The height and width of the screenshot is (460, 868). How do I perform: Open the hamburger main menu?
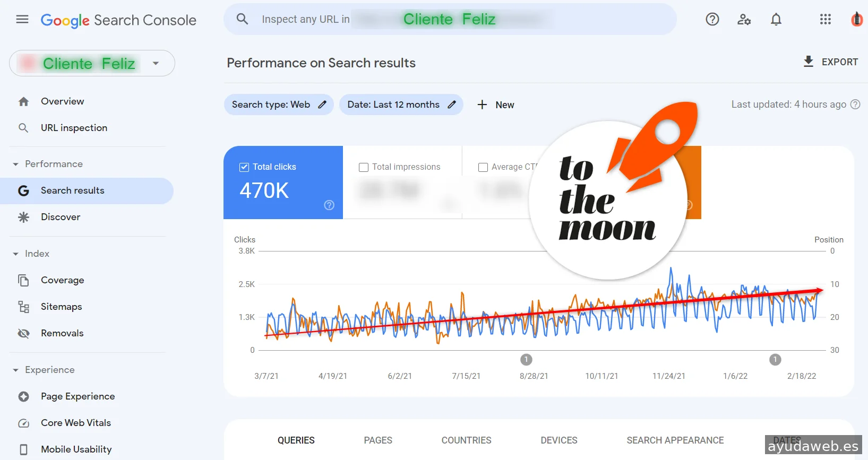click(x=22, y=20)
